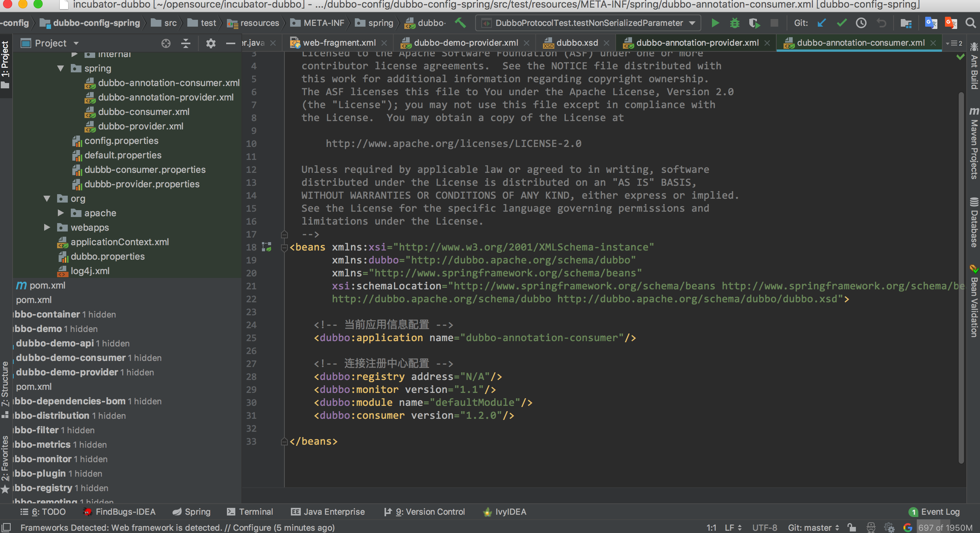
Task: Click Search Everywhere magnifier icon
Action: [x=970, y=23]
